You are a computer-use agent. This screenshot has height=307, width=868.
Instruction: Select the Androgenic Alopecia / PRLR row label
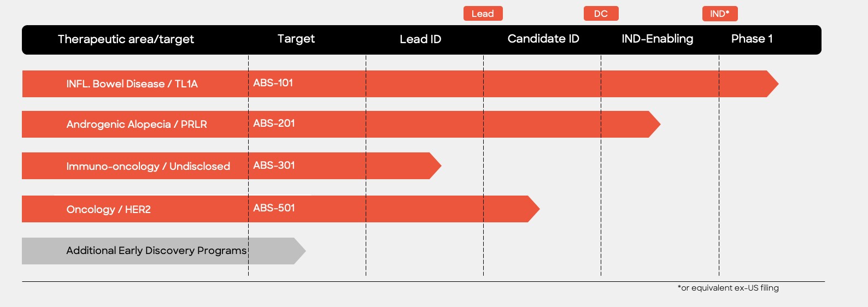pos(137,125)
